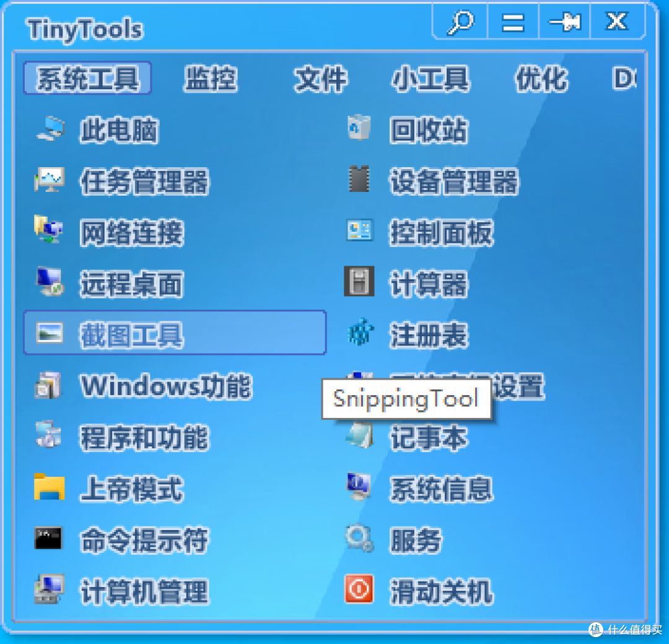669x644 pixels.
Task: Open 服务 from the label
Action: click(416, 541)
